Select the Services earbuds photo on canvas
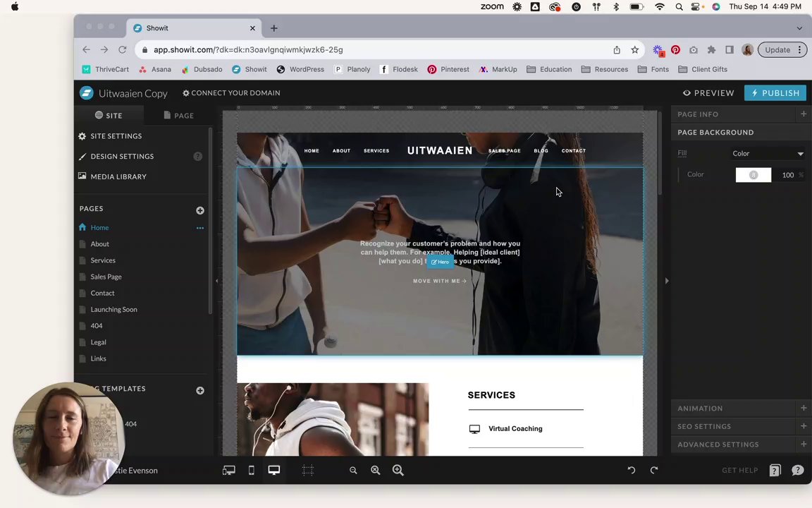 (x=333, y=419)
